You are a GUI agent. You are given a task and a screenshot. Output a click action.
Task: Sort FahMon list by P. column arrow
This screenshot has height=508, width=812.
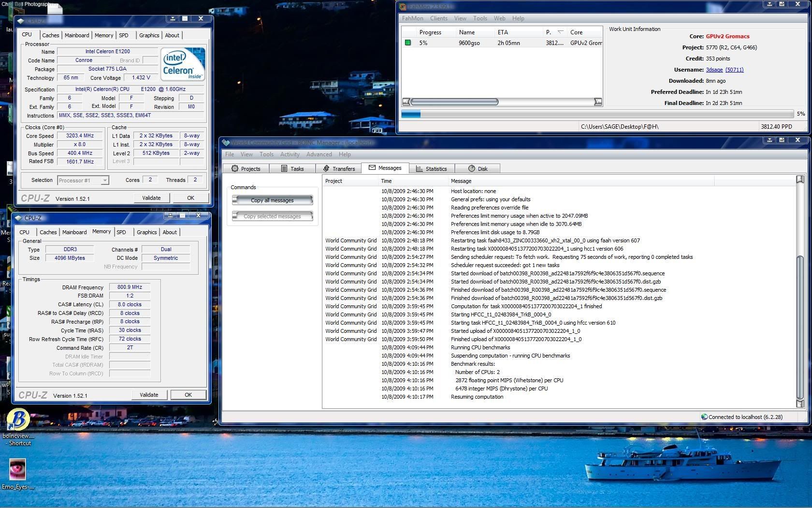click(x=561, y=32)
